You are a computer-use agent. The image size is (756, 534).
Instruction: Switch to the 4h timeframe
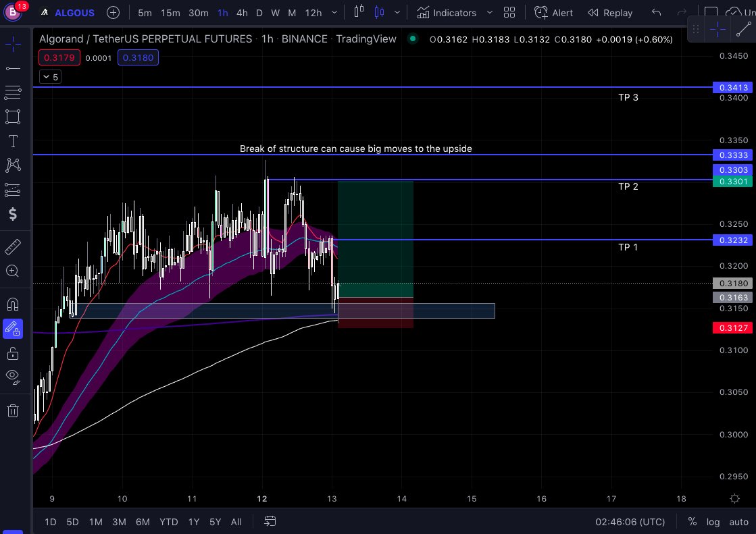coord(242,13)
